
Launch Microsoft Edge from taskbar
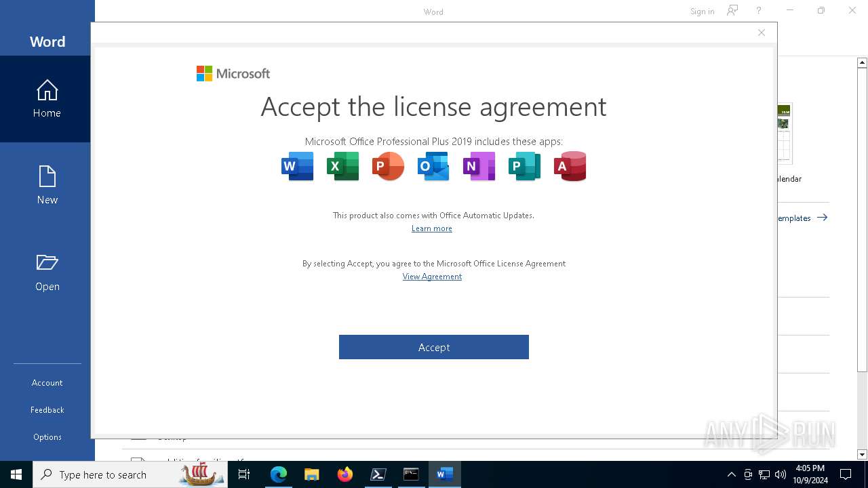click(279, 474)
